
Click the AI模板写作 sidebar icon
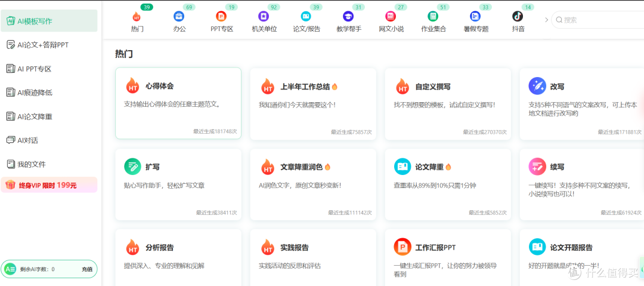[11, 21]
